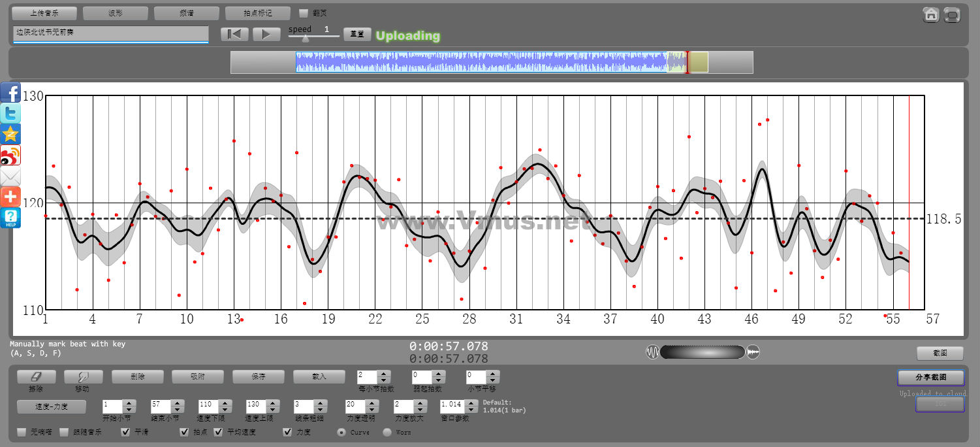Switch to the 波形 (waveform) view
This screenshot has width=980, height=447.
[x=116, y=13]
